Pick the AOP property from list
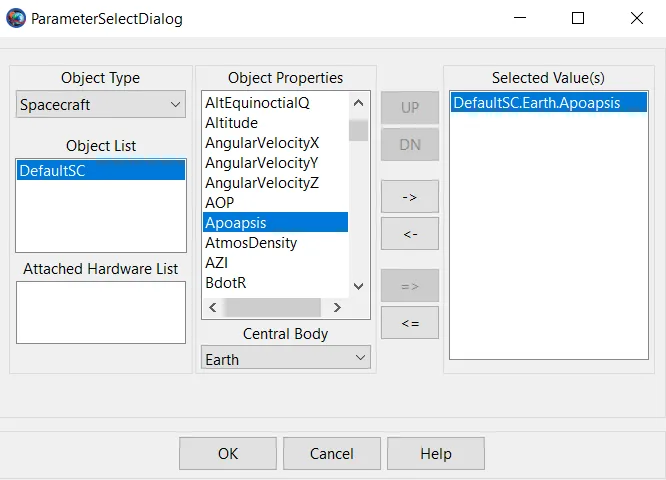Viewport: 666px width, 480px height. [220, 202]
